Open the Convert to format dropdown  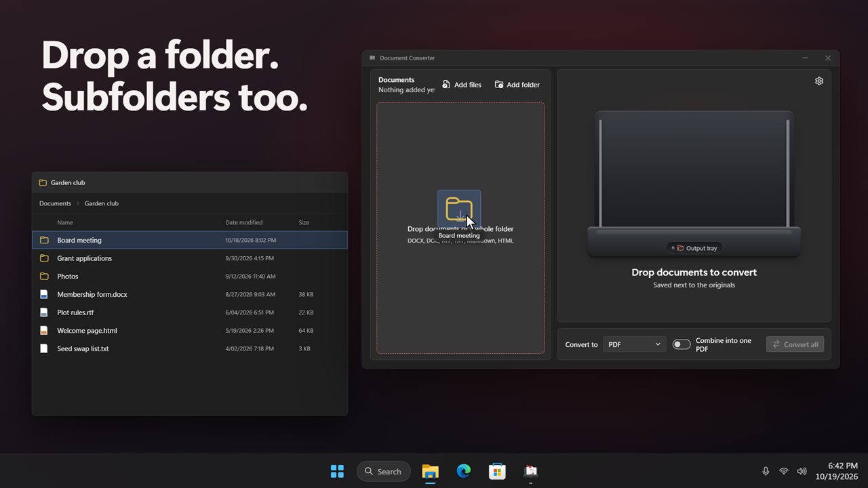click(x=634, y=344)
